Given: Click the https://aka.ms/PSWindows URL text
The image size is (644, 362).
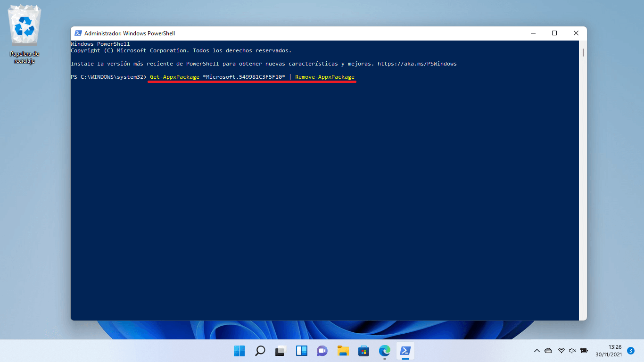Looking at the screenshot, I should [x=417, y=64].
